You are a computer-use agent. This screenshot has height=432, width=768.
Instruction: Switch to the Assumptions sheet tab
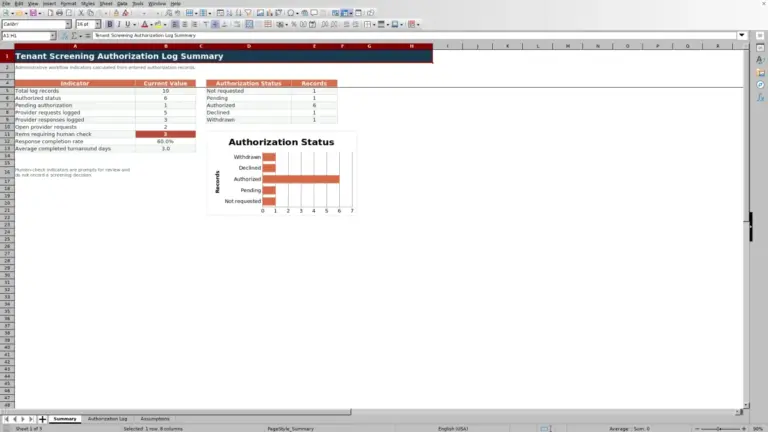tap(155, 419)
